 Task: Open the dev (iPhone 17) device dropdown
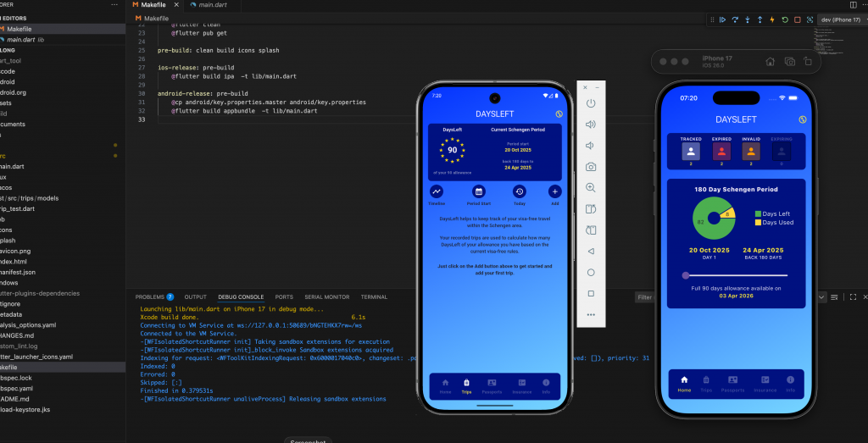[x=840, y=19]
